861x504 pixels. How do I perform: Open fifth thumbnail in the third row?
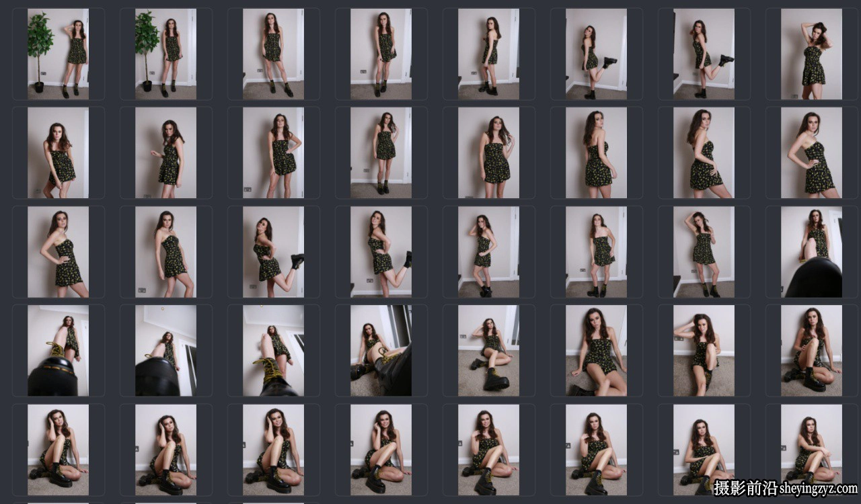point(488,251)
